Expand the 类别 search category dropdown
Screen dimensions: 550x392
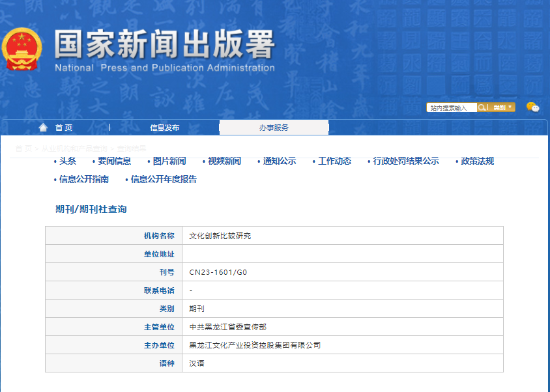click(x=502, y=107)
